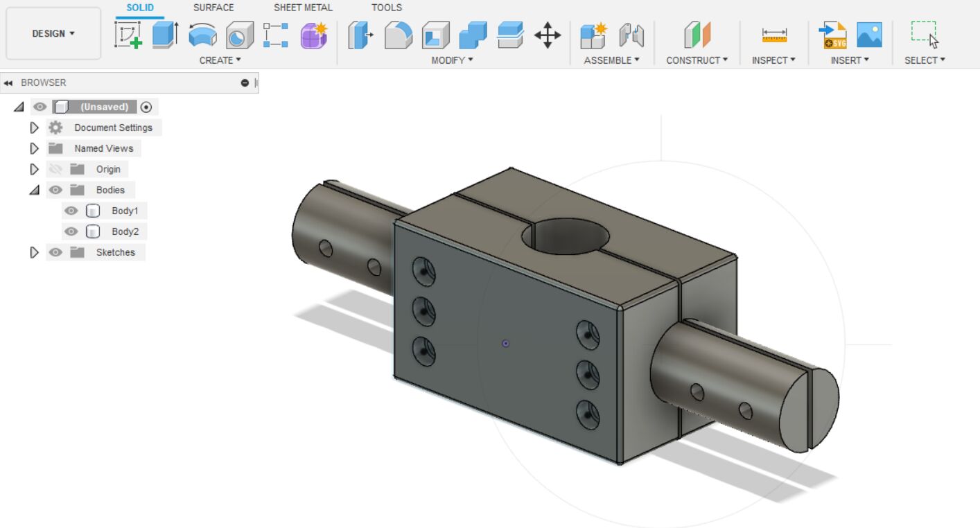This screenshot has height=528, width=980.
Task: Select the Revolve tool icon
Action: click(x=202, y=35)
